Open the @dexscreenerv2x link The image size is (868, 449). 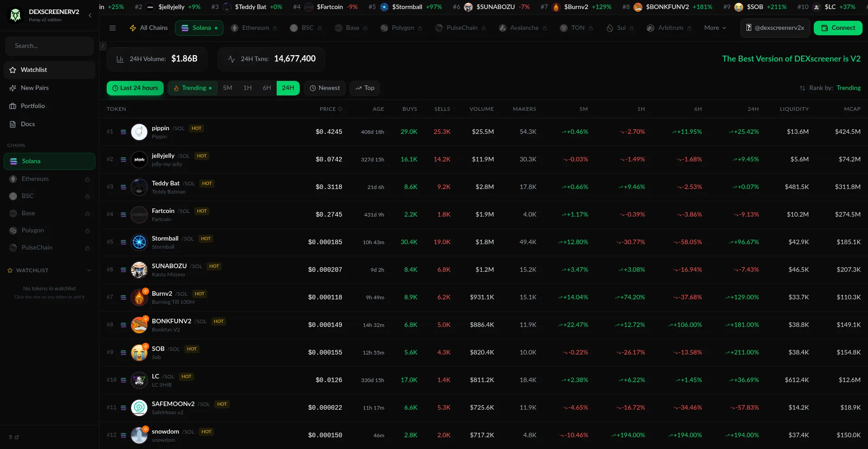[x=775, y=28]
